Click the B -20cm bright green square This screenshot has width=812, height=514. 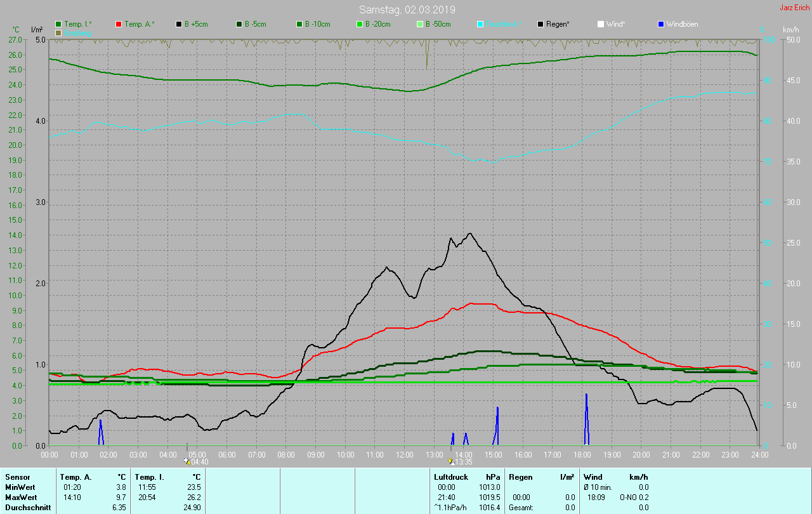point(359,24)
